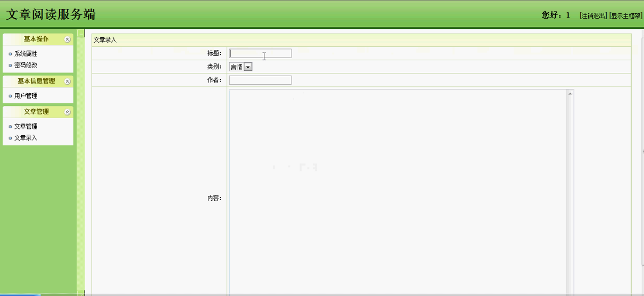Click the 基本操作 panel header
Image resolution: width=644 pixels, height=296 pixels.
tap(38, 39)
